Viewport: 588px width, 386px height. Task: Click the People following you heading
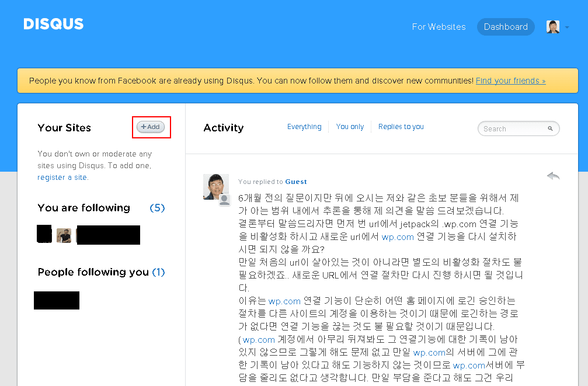(93, 272)
